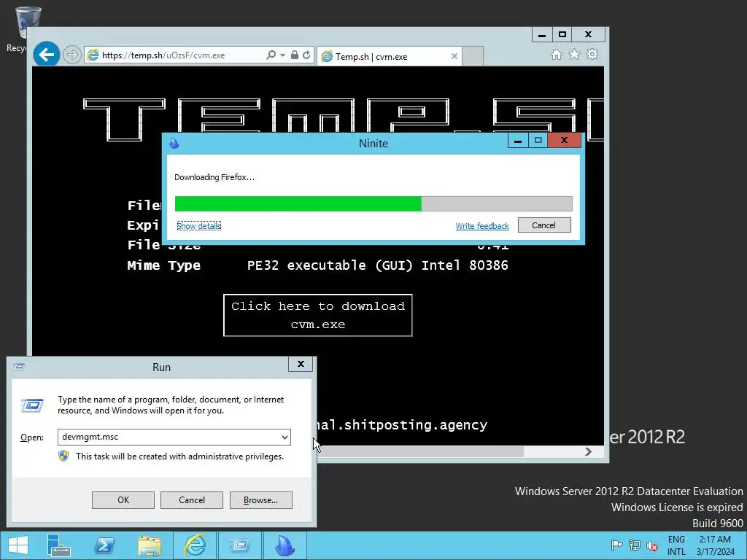Image resolution: width=747 pixels, height=560 pixels.
Task: Open IE Tools gear menu
Action: [x=592, y=54]
